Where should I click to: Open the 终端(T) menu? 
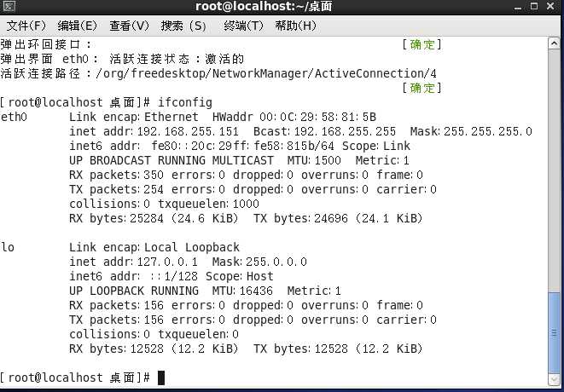[x=244, y=26]
